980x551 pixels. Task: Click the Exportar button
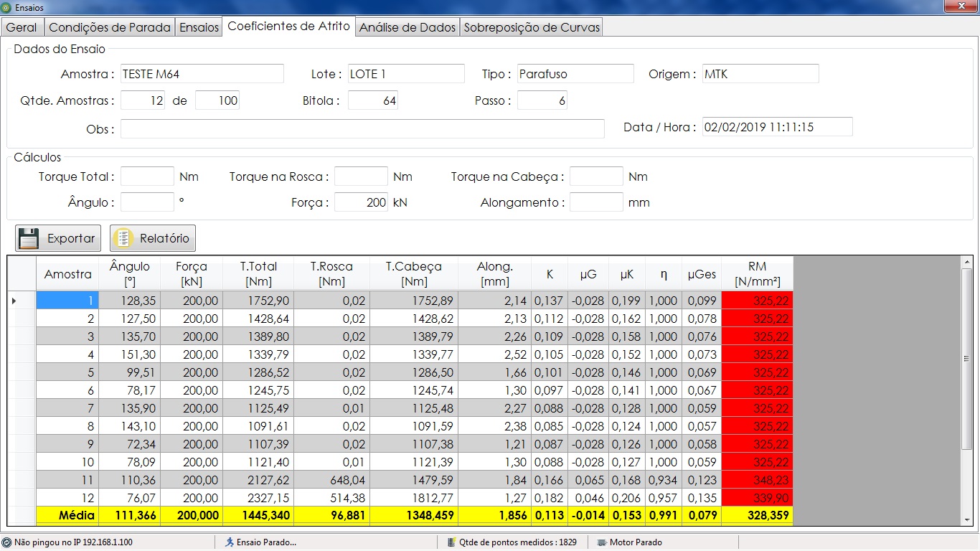coord(58,238)
